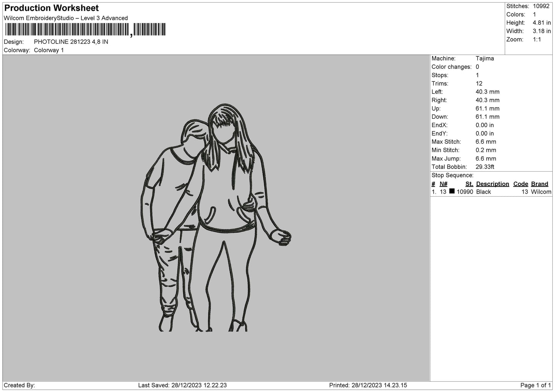Image resolution: width=555 pixels, height=392 pixels.
Task: Select the Zoom value 1:1
Action: click(537, 40)
